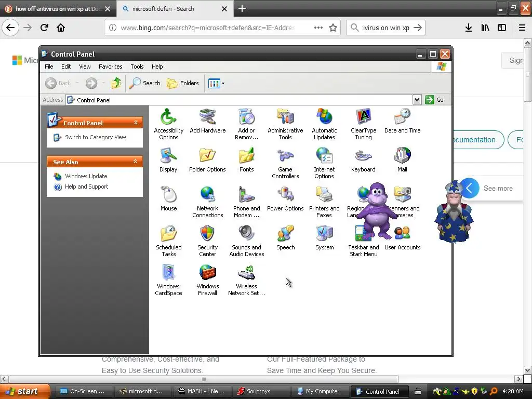The width and height of the screenshot is (532, 399).
Task: Open User Accounts icon
Action: [x=403, y=238]
